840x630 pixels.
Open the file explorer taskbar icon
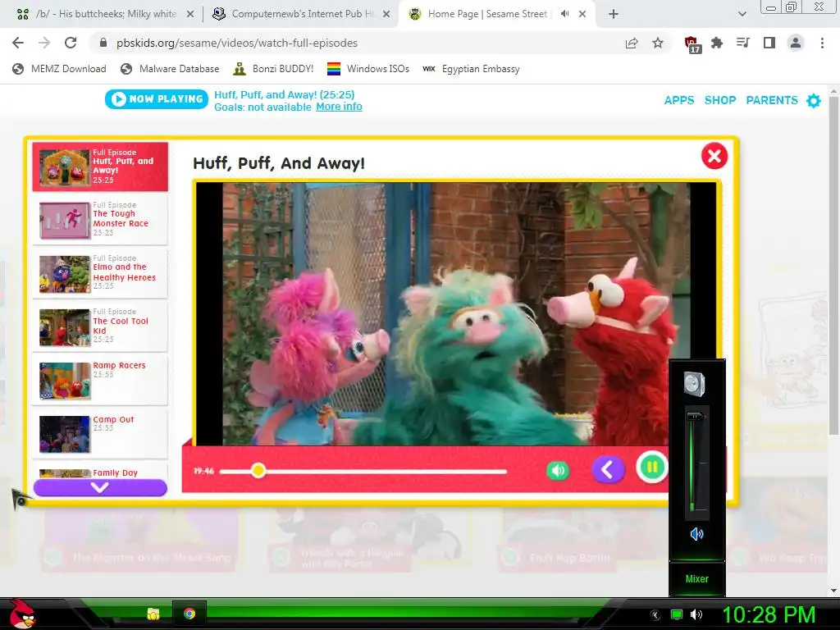153,614
